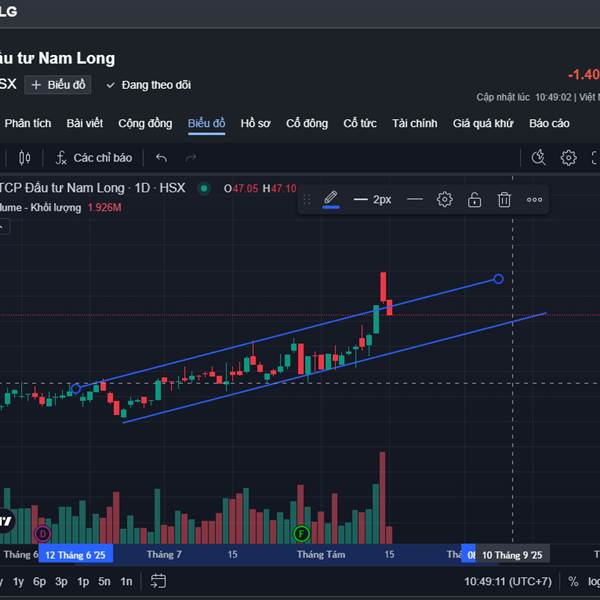Set range to 1y

(x=18, y=582)
